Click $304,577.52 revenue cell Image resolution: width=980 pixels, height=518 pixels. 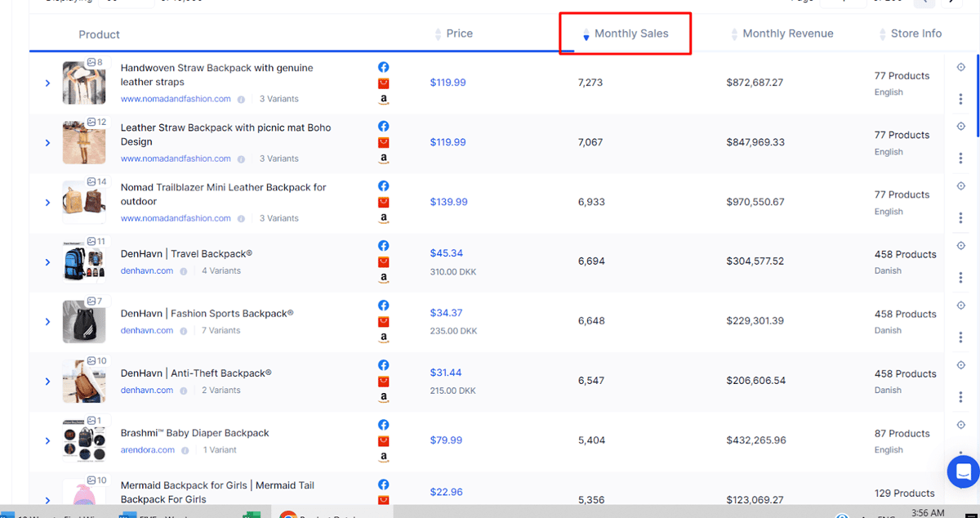coord(755,261)
